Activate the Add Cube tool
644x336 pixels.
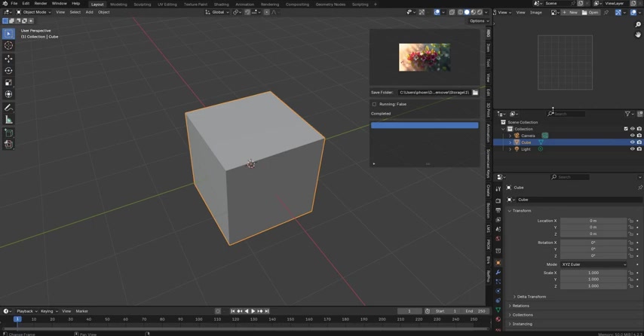pyautogui.click(x=8, y=133)
